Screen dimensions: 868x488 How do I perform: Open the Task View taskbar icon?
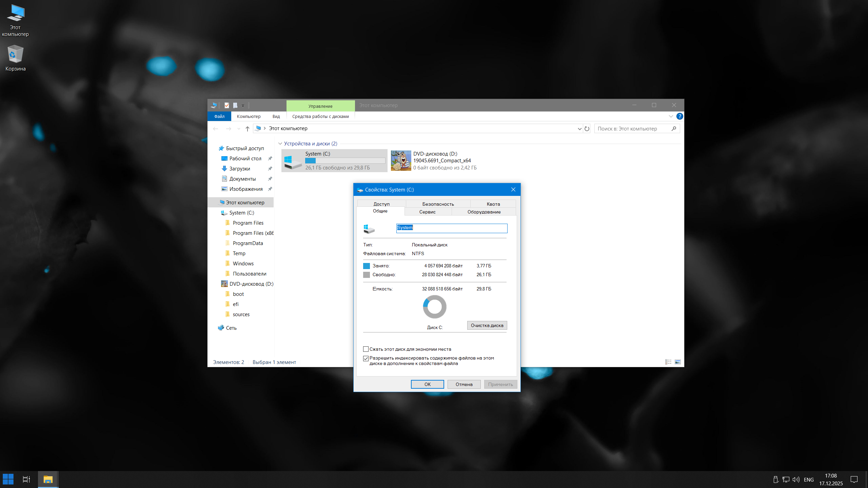[26, 479]
